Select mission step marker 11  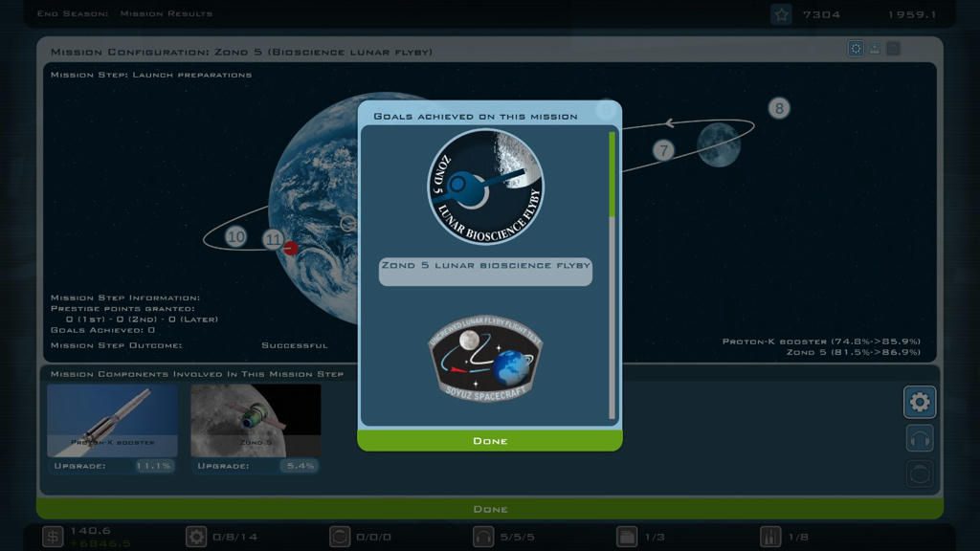pyautogui.click(x=273, y=238)
